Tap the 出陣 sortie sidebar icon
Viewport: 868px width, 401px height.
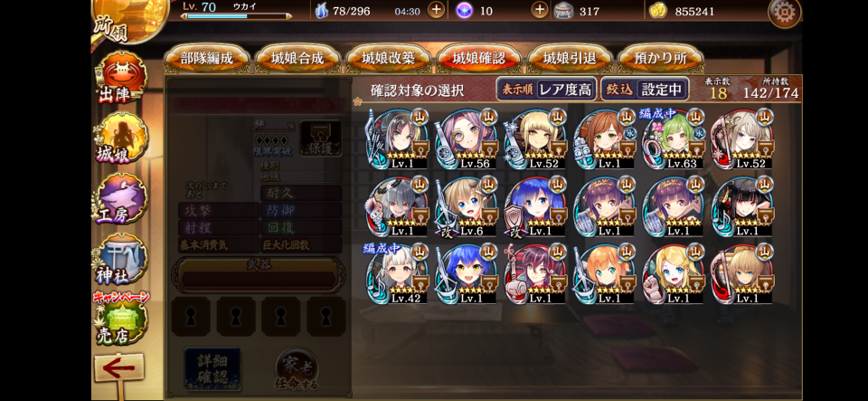tap(121, 79)
